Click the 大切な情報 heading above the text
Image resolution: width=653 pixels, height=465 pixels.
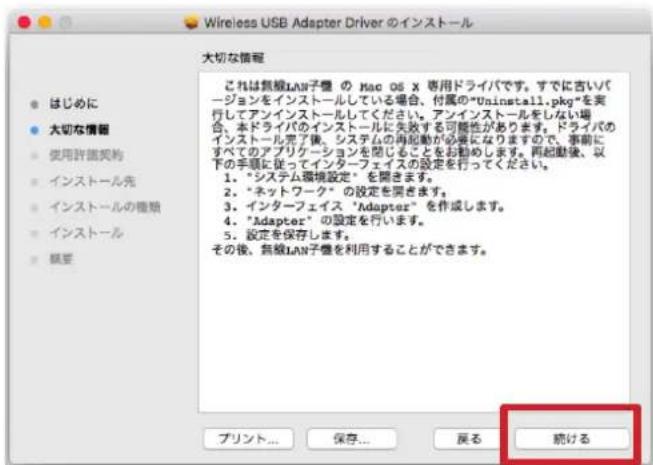point(233,58)
